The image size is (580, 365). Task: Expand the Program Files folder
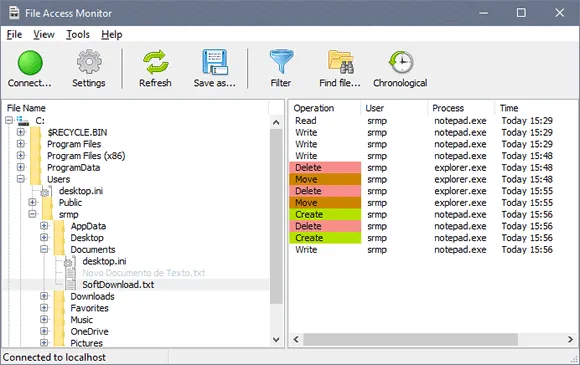click(x=21, y=143)
